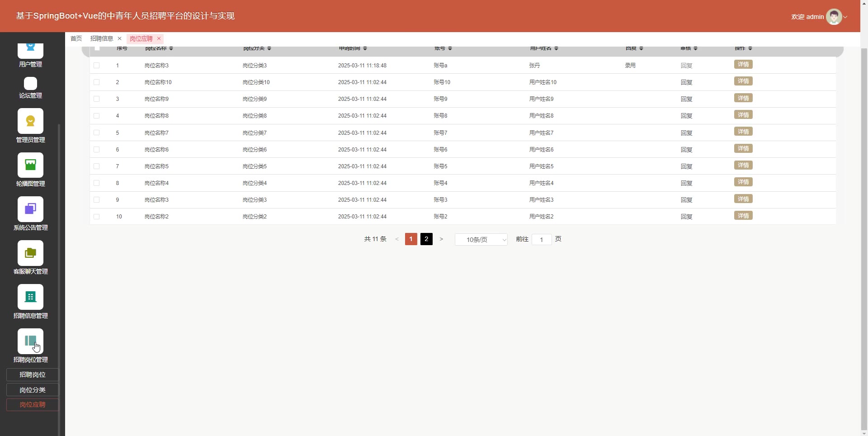The image size is (868, 436).
Task: Sort by the 账号 column arrows
Action: point(450,48)
